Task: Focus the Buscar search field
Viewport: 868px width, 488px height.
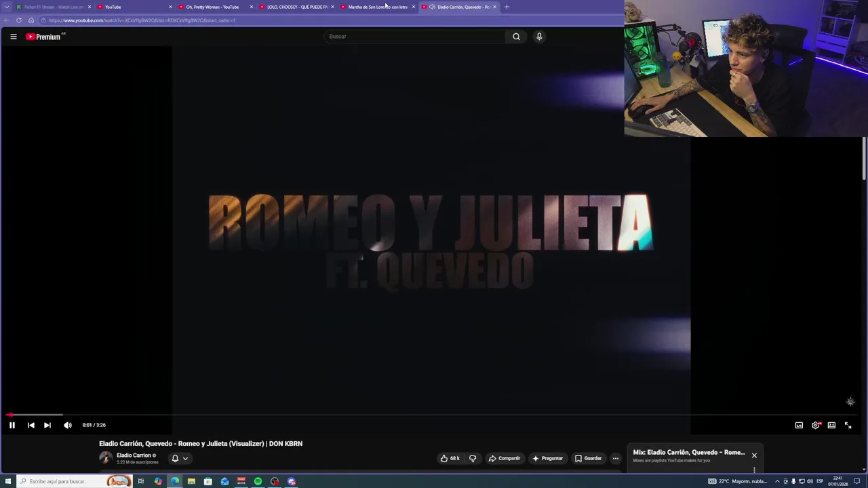Action: click(x=415, y=37)
